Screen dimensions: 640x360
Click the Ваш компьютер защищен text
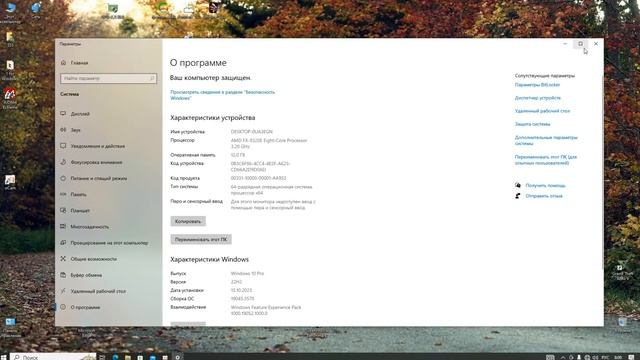click(210, 78)
